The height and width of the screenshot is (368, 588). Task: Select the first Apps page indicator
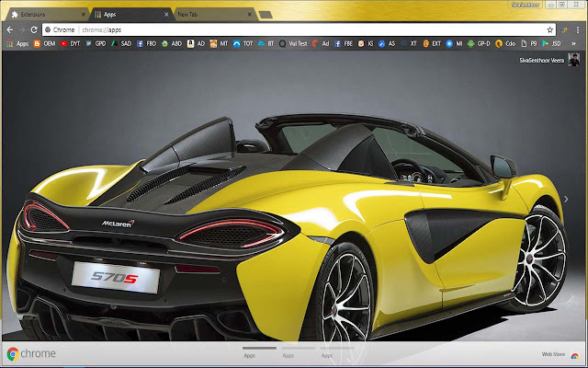(259, 353)
